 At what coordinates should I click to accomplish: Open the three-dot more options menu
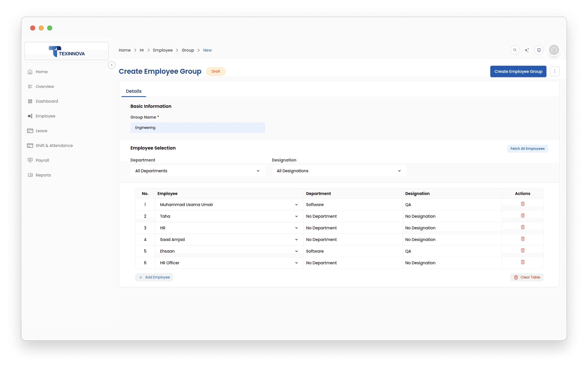click(555, 71)
